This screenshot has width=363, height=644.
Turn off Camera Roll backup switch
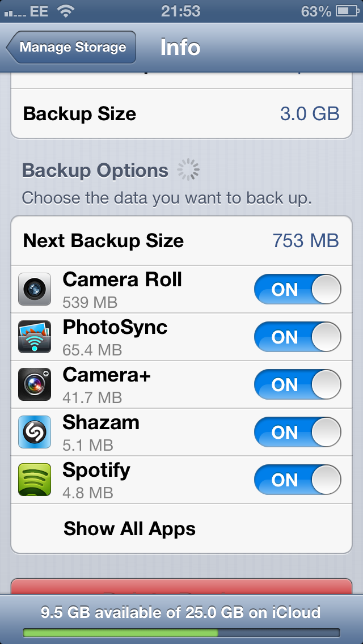[297, 290]
